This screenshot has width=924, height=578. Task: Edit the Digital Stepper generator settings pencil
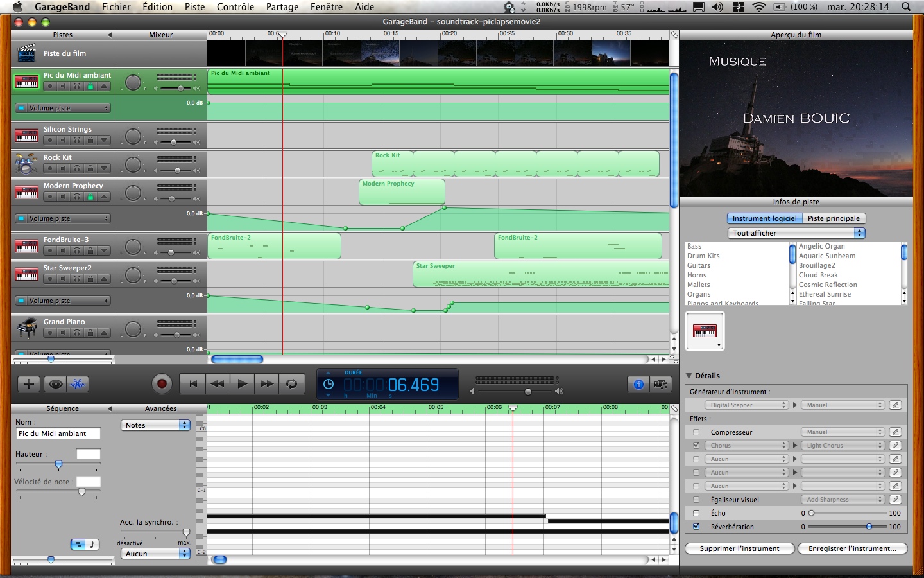coord(895,405)
